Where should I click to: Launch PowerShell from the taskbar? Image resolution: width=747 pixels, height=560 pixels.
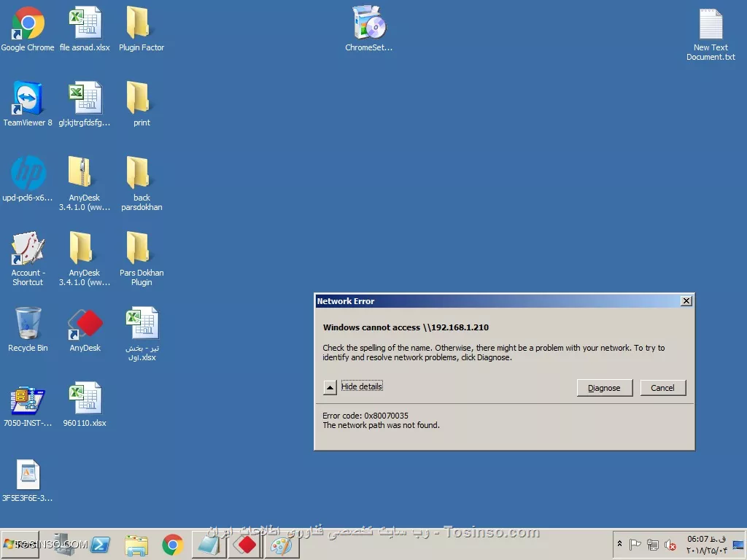coord(100,544)
